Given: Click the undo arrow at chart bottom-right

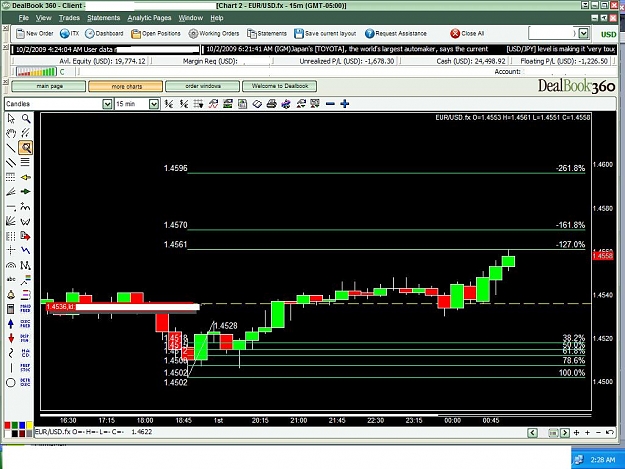Looking at the screenshot, I should click(609, 432).
